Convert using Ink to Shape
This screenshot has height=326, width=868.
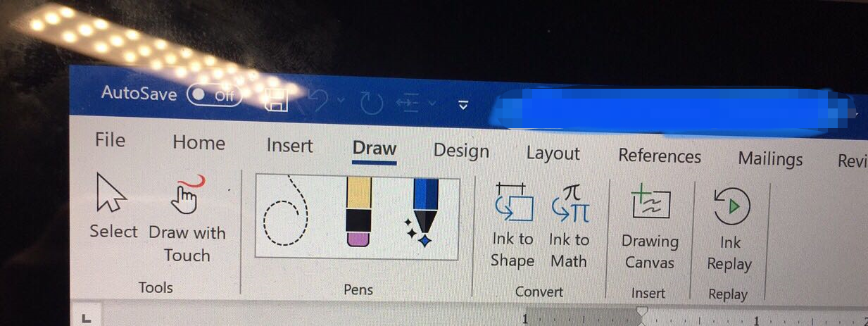(512, 225)
